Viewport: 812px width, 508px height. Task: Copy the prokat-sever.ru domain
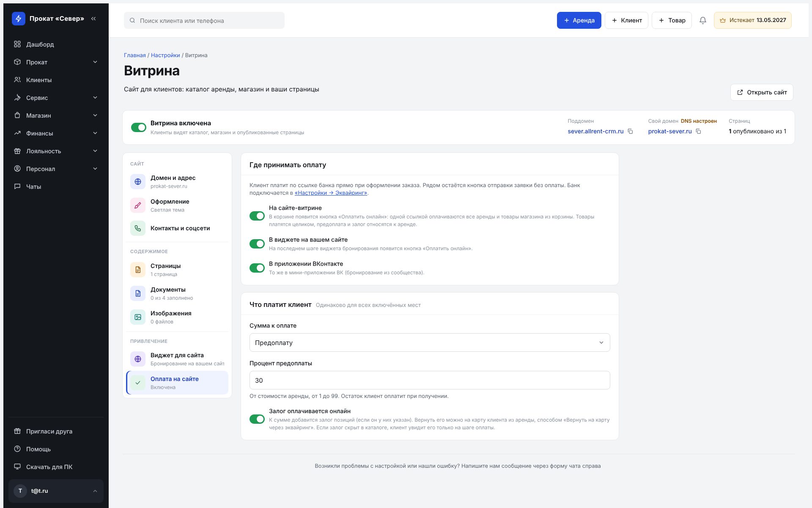point(698,131)
